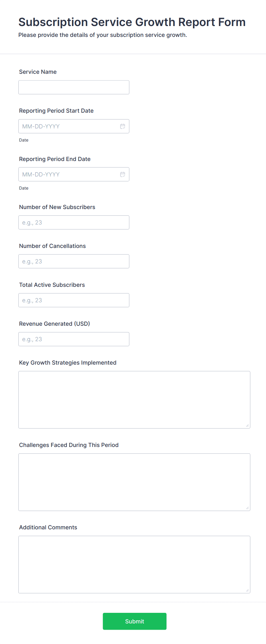Grab the Challenges Faced textarea resize handle
The width and height of the screenshot is (266, 644).
(247, 508)
